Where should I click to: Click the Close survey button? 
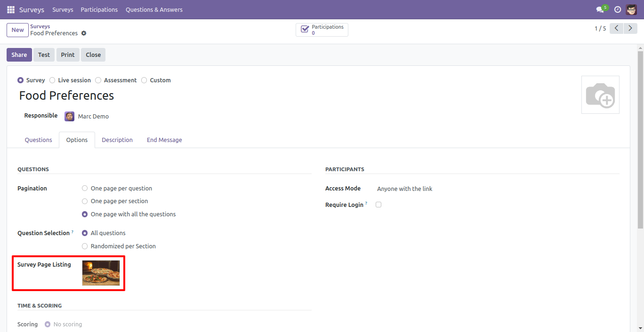tap(93, 55)
